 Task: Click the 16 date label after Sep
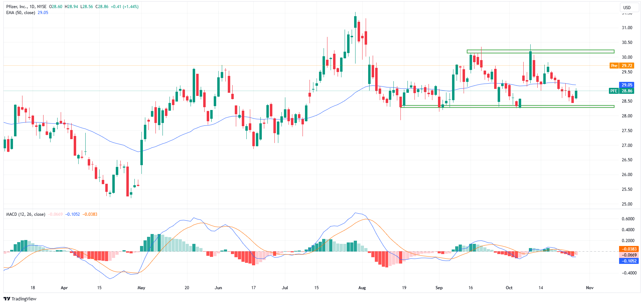[471, 288]
